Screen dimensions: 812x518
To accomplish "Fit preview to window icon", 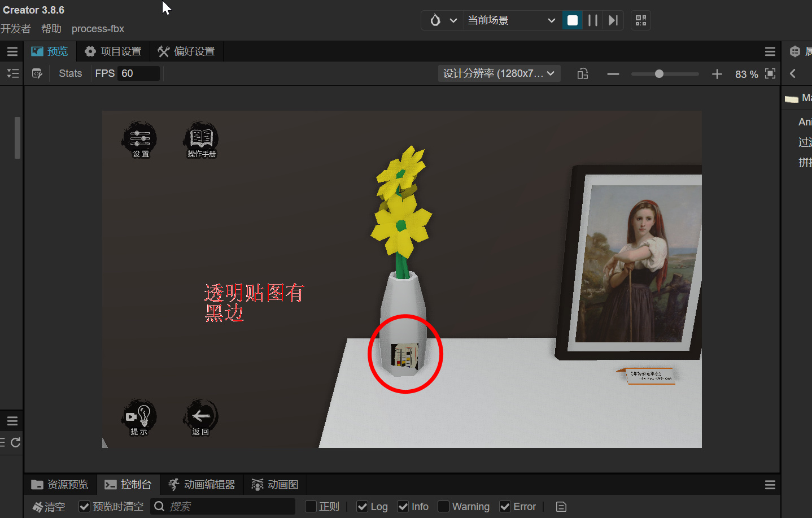I will (770, 73).
